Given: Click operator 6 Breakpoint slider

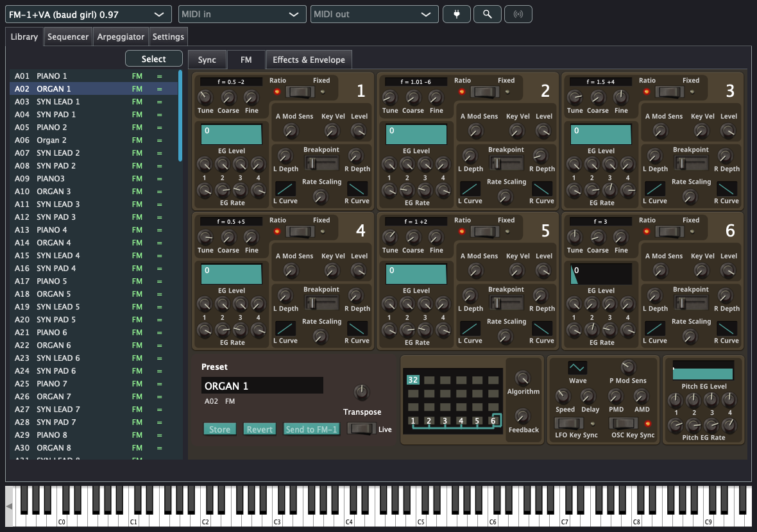Looking at the screenshot, I should tap(691, 303).
